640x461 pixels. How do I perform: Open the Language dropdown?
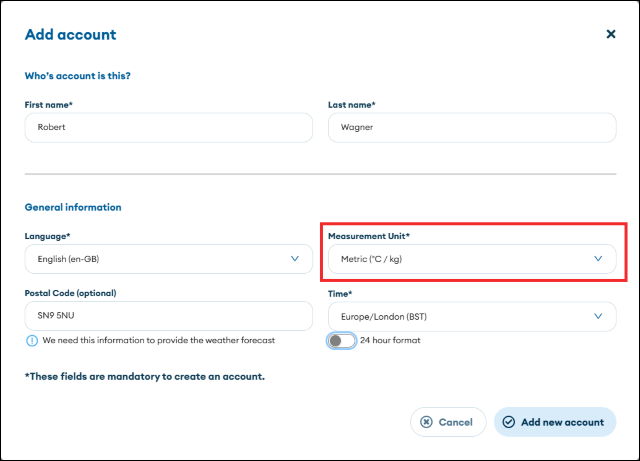tap(169, 259)
